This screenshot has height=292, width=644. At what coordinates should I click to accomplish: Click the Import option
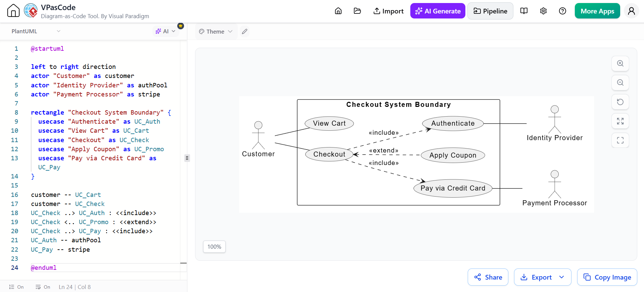click(388, 11)
